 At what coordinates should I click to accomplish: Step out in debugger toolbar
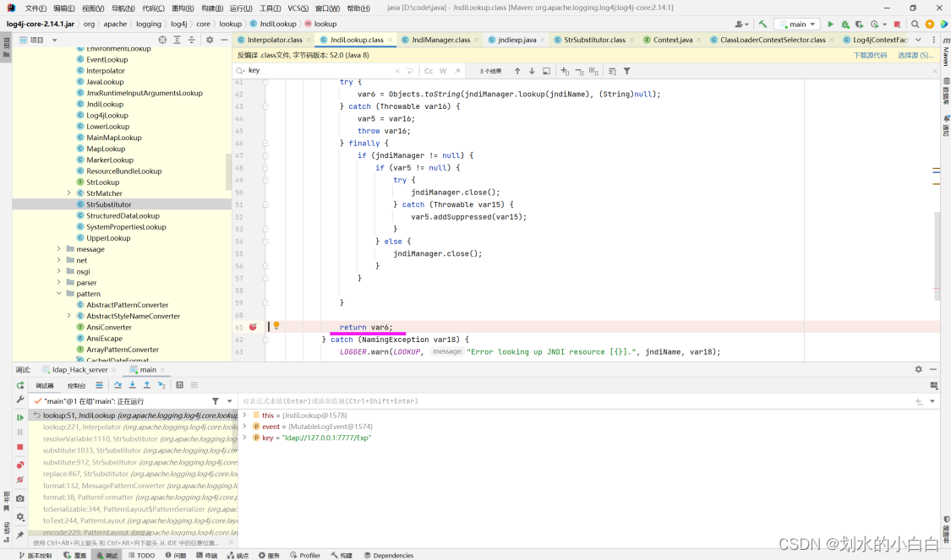tap(147, 385)
